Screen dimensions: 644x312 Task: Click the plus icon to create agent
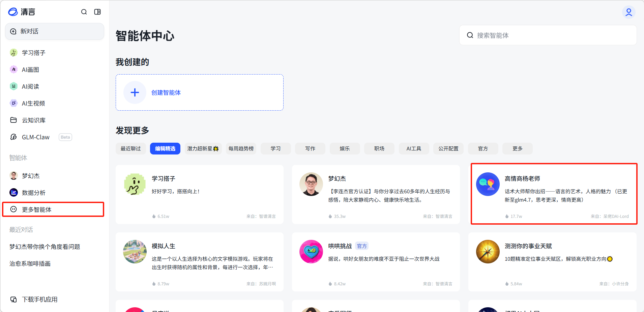point(135,92)
